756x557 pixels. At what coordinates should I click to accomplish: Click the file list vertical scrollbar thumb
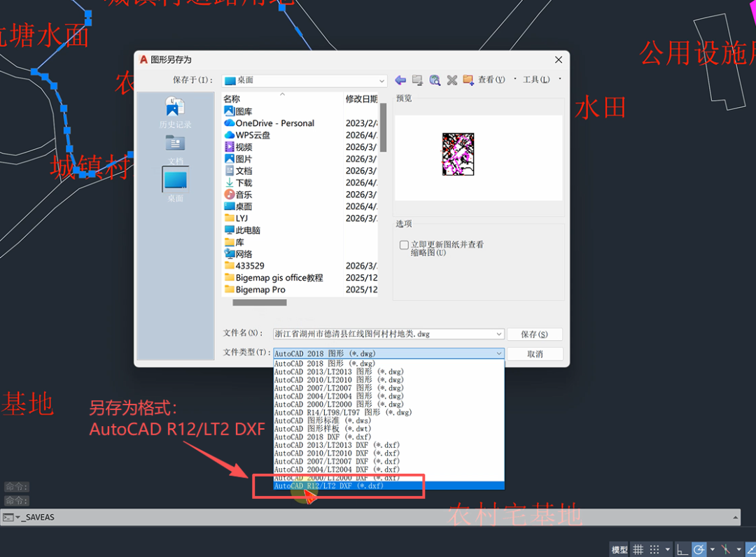click(384, 127)
